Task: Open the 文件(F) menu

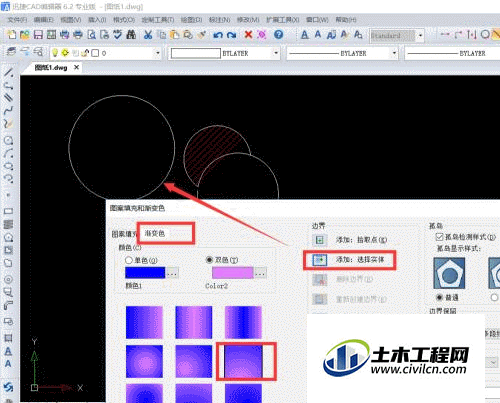Action: click(x=17, y=20)
